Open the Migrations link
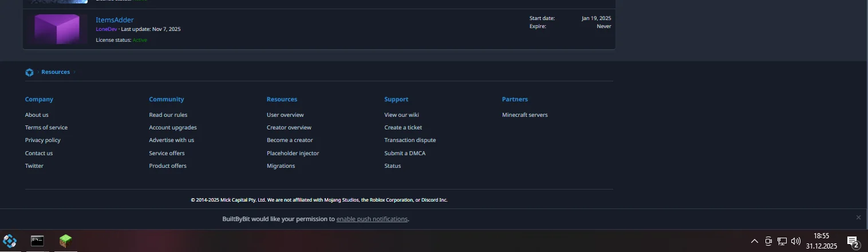868x252 pixels. (281, 166)
